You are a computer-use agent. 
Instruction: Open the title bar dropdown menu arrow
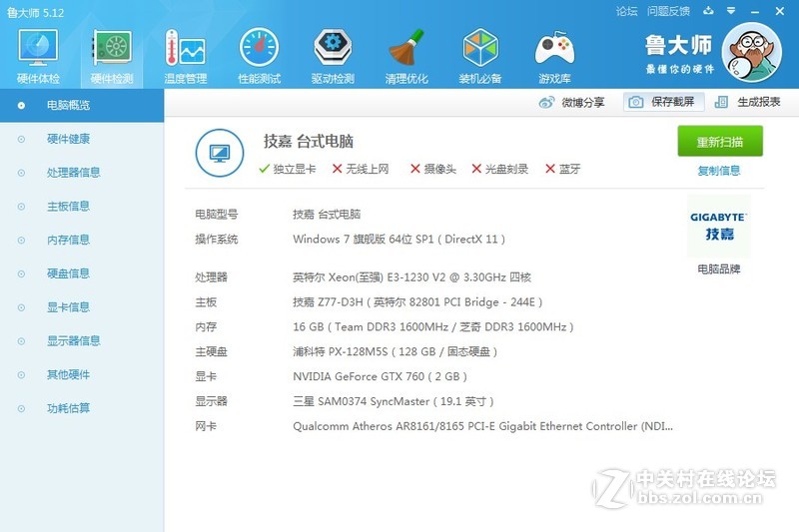point(731,11)
